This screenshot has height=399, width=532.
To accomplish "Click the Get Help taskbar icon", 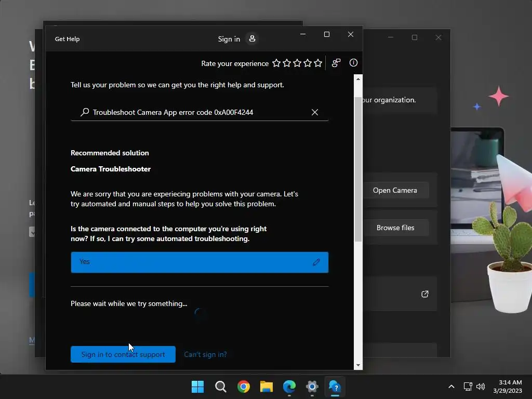I will coord(335,387).
